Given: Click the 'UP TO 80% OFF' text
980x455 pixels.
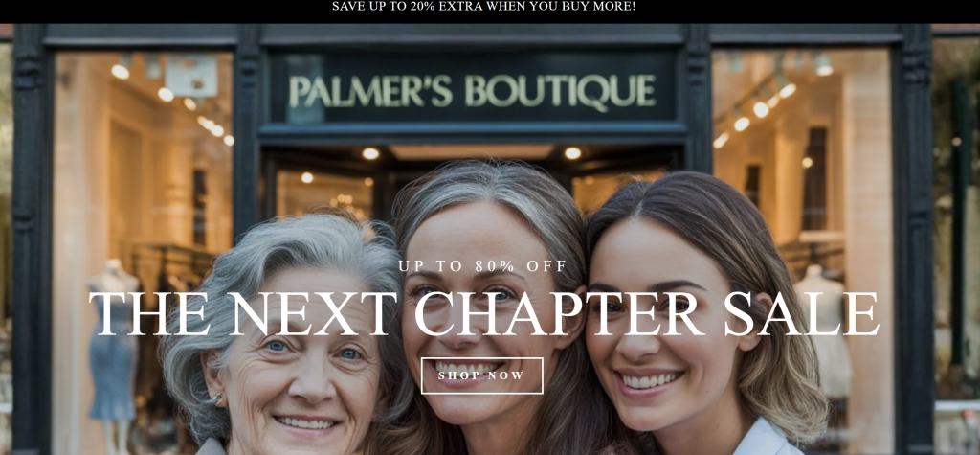Looking at the screenshot, I should click(482, 266).
